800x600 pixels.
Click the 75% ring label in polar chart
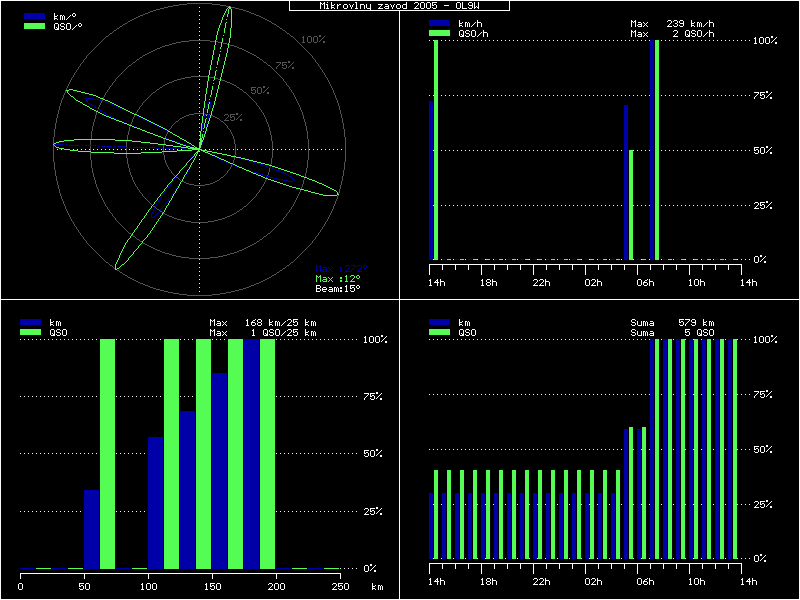click(285, 65)
